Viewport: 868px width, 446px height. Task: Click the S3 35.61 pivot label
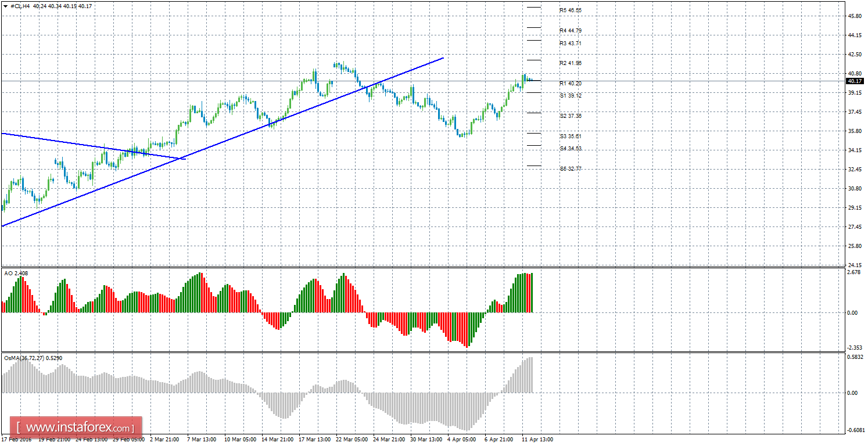[x=571, y=136]
